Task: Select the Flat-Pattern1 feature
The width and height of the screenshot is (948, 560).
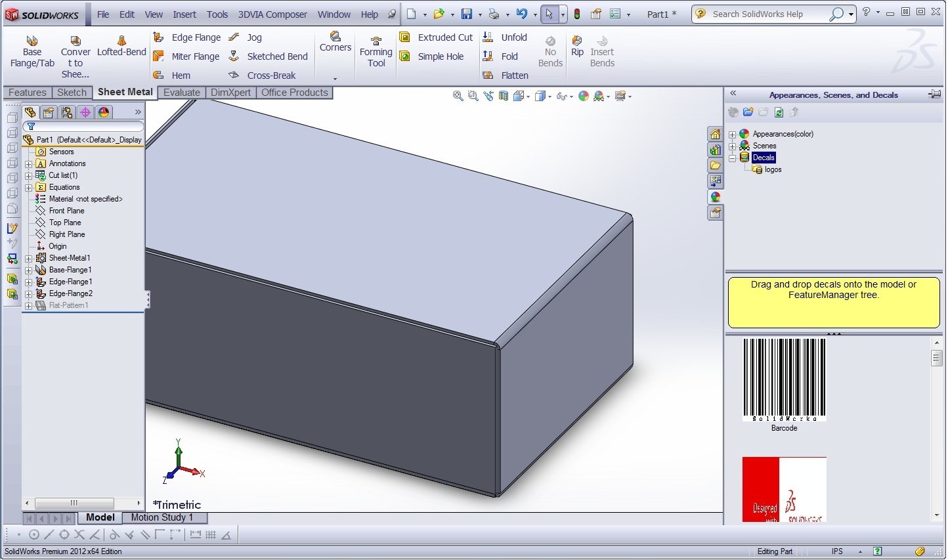Action: pos(68,306)
